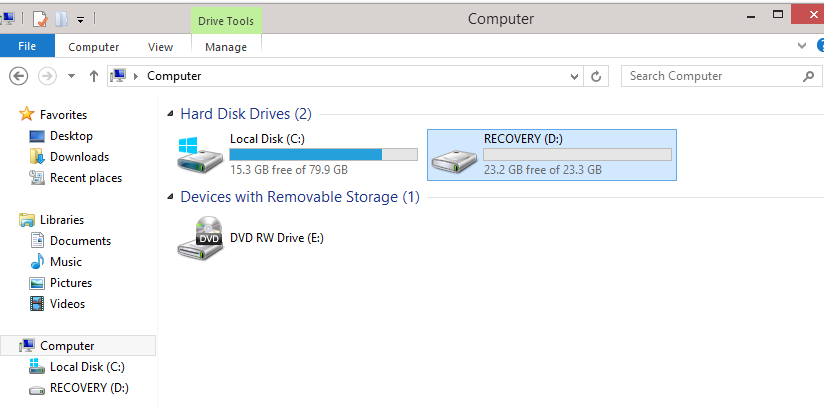Click inside the Search Computer field
The image size is (824, 408).
point(710,76)
